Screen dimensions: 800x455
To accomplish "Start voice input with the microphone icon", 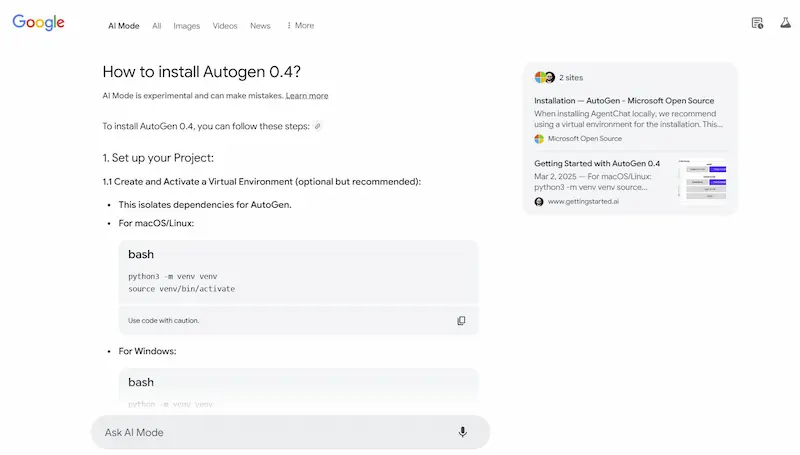I will [462, 432].
